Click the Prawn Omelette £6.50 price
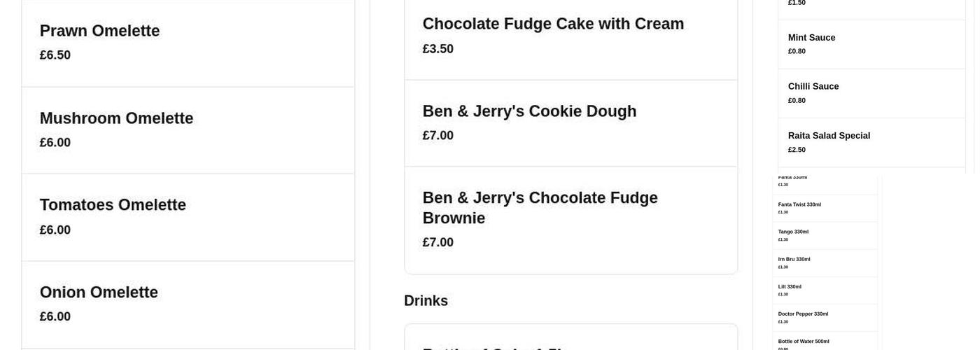Viewport: 980px width, 350px height. (55, 55)
